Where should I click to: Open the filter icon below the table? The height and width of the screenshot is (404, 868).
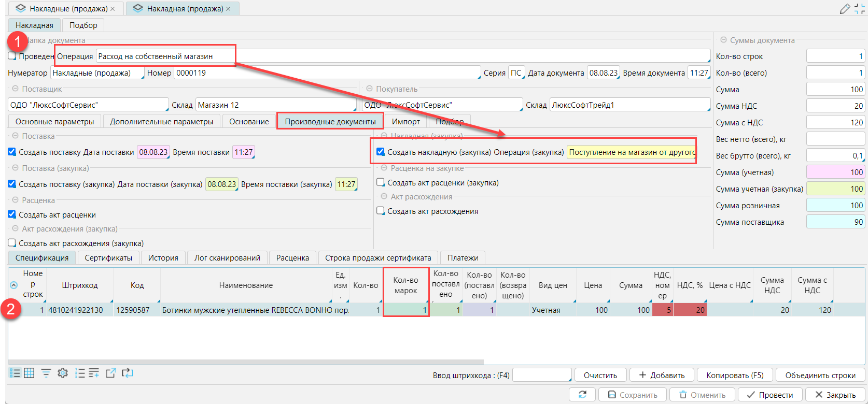pos(46,373)
